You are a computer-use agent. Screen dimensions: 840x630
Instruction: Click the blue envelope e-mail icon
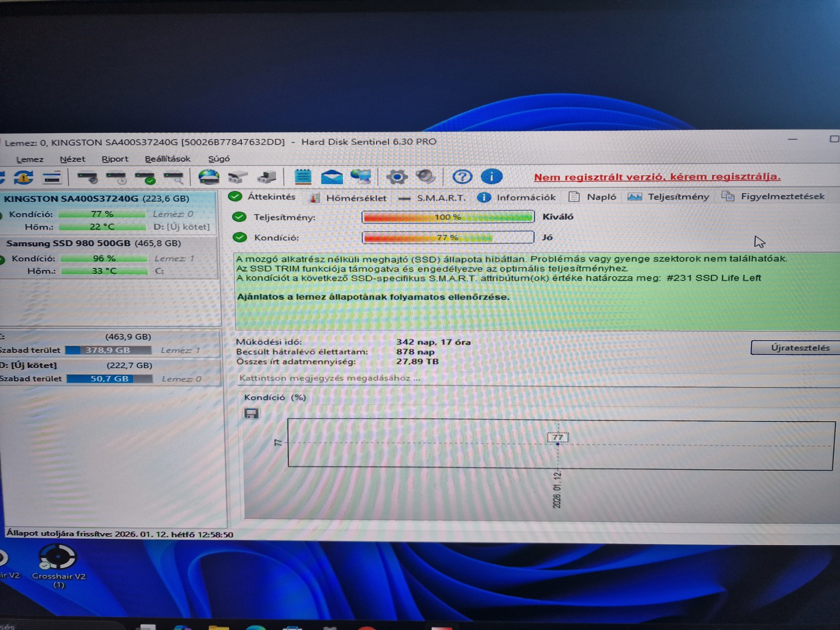point(332,177)
